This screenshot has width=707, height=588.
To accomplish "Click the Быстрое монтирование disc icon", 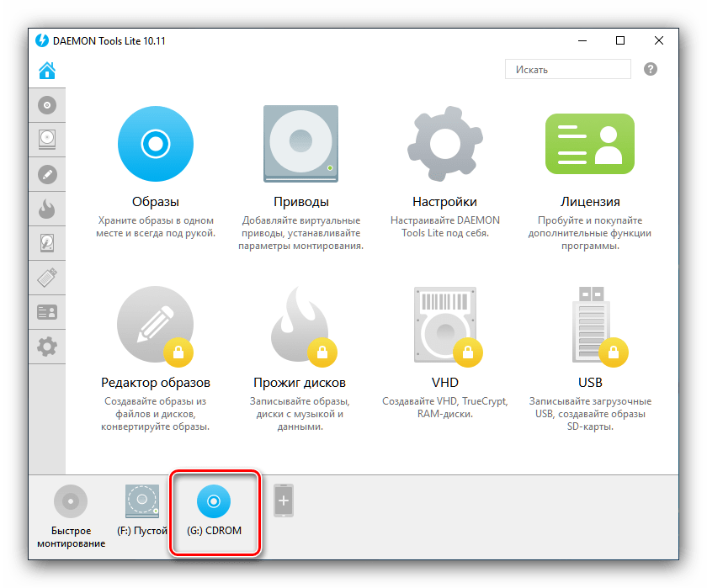I will tap(71, 501).
